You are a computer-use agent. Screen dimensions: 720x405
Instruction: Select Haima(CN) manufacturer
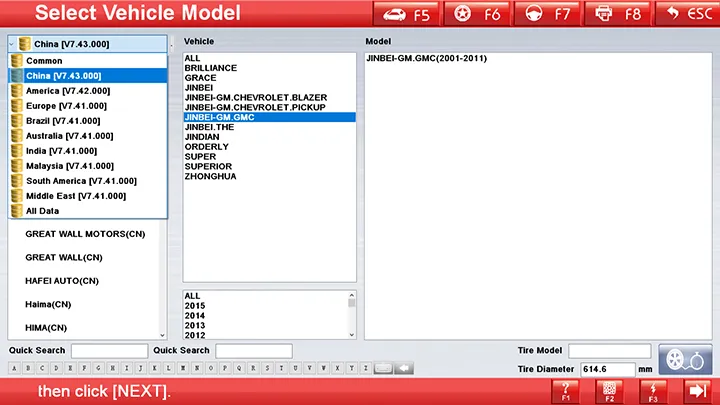coord(48,304)
